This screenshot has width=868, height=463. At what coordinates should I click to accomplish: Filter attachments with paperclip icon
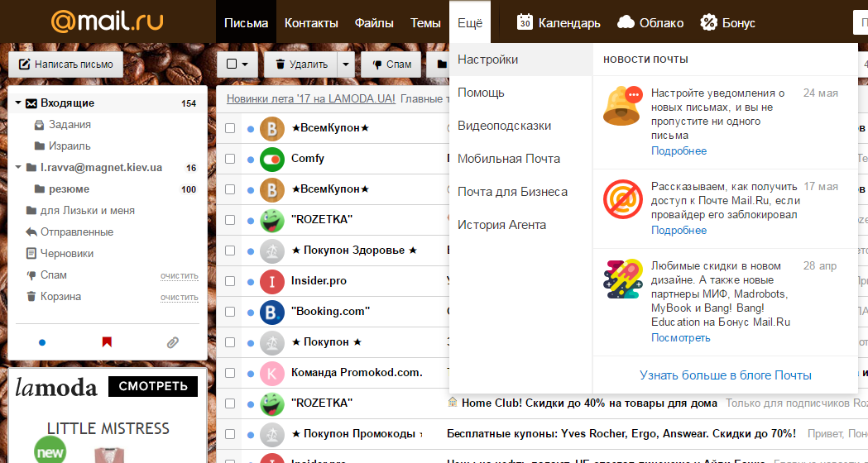tap(173, 343)
